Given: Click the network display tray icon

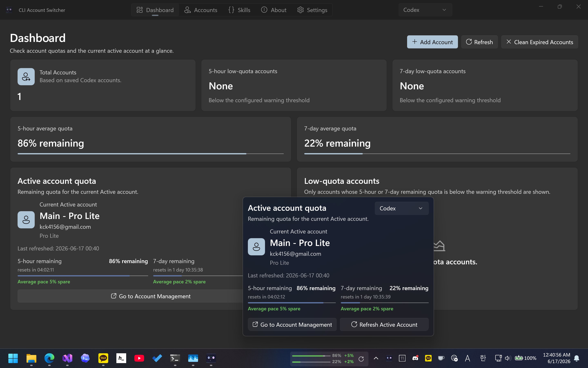Looking at the screenshot, I should [498, 358].
